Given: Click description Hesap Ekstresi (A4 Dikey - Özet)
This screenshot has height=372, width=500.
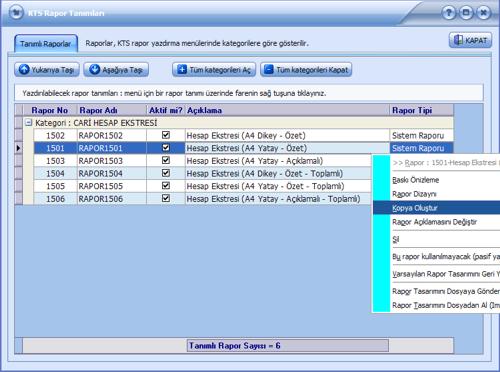Looking at the screenshot, I should click(287, 135).
